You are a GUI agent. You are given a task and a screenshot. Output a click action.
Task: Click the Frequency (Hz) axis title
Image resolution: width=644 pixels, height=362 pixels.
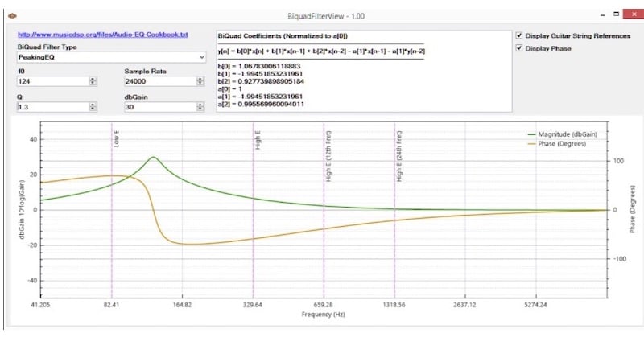click(x=324, y=315)
